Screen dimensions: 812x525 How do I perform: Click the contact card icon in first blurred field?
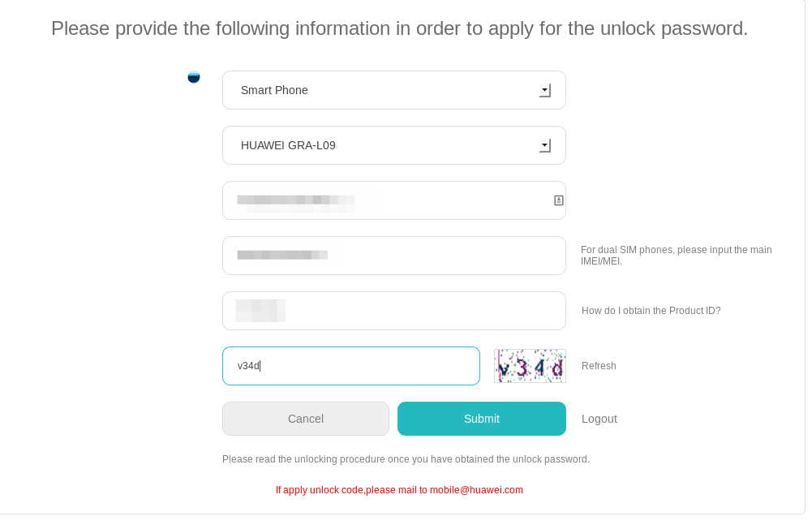pyautogui.click(x=558, y=200)
